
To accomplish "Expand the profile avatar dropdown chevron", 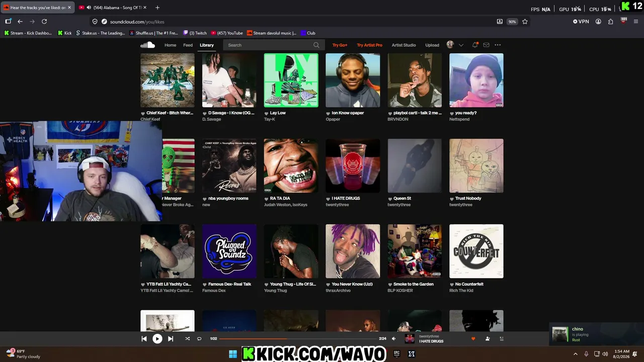I will 461,45.
